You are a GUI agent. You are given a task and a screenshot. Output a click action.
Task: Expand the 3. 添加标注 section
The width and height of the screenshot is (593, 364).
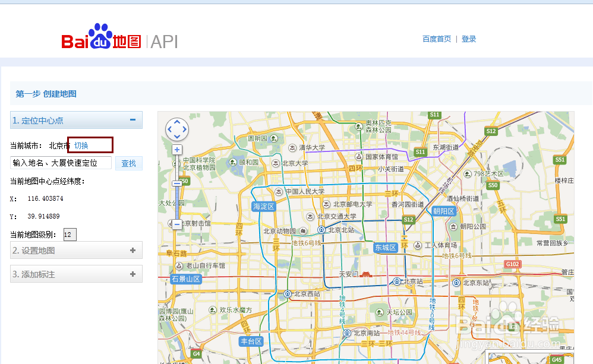click(x=133, y=274)
